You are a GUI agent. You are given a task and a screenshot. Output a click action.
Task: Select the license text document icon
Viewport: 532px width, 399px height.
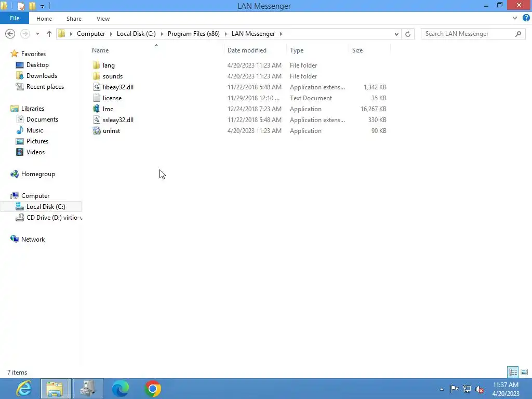coord(97,98)
